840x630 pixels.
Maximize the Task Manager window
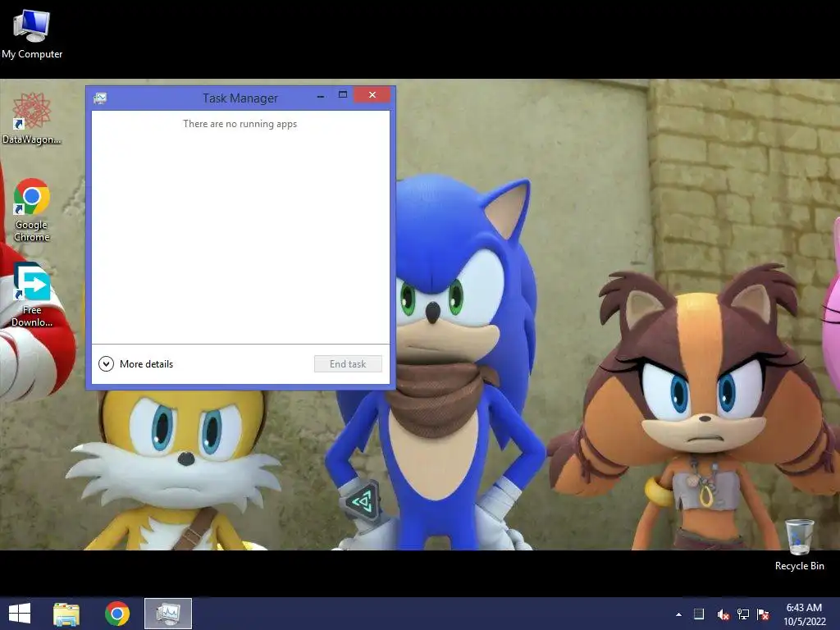(x=343, y=95)
